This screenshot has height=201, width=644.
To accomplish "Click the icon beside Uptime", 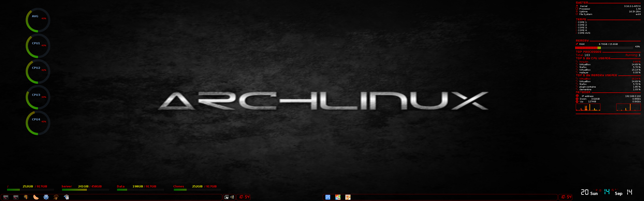I will [577, 11].
